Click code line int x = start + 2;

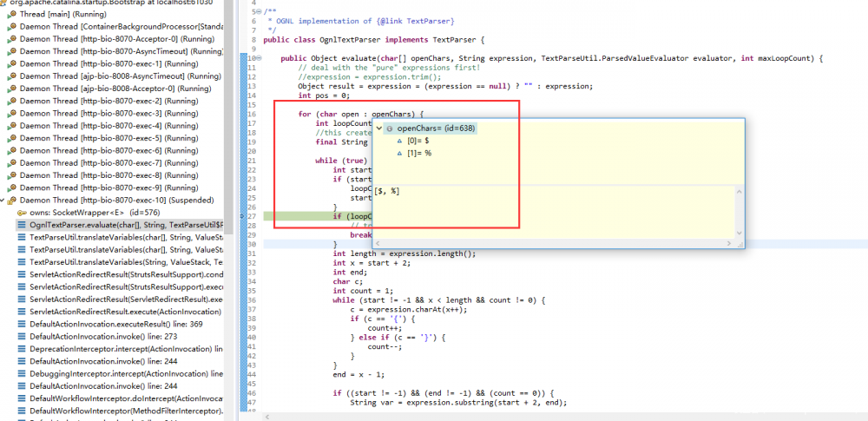[372, 263]
